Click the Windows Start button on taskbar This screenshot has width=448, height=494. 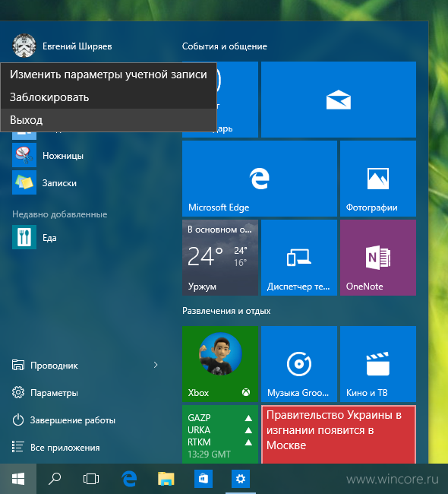click(18, 479)
